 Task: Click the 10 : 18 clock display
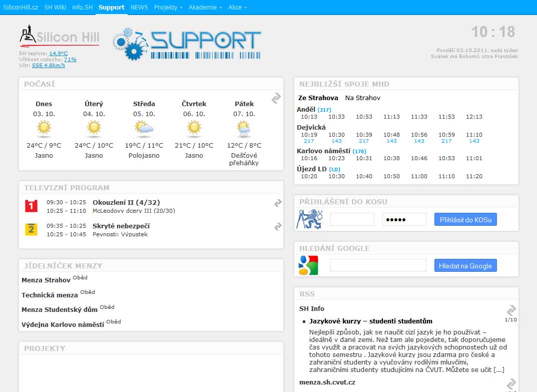(493, 32)
